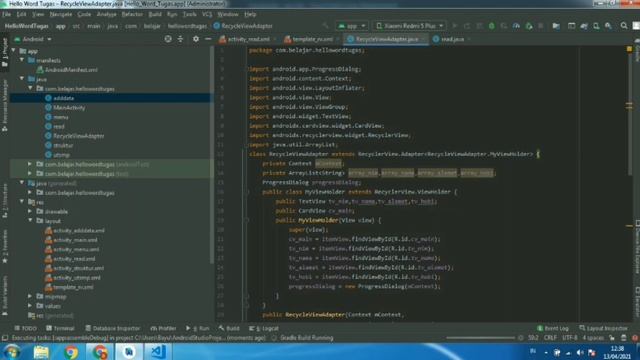Open the Tools menu
Viewport: 640px width, 360px height.
(x=189, y=14)
